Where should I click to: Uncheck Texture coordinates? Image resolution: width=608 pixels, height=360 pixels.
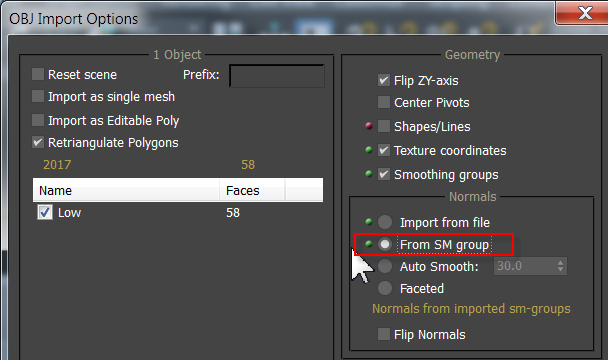(x=384, y=150)
